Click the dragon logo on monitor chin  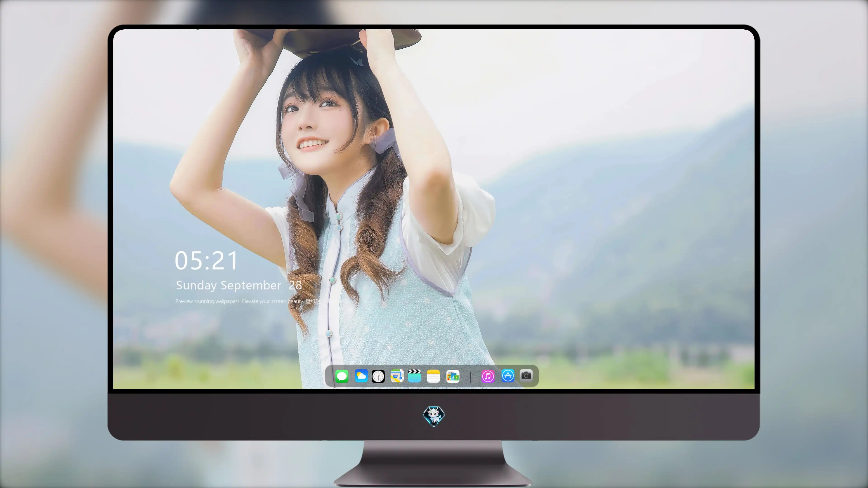pos(434,416)
